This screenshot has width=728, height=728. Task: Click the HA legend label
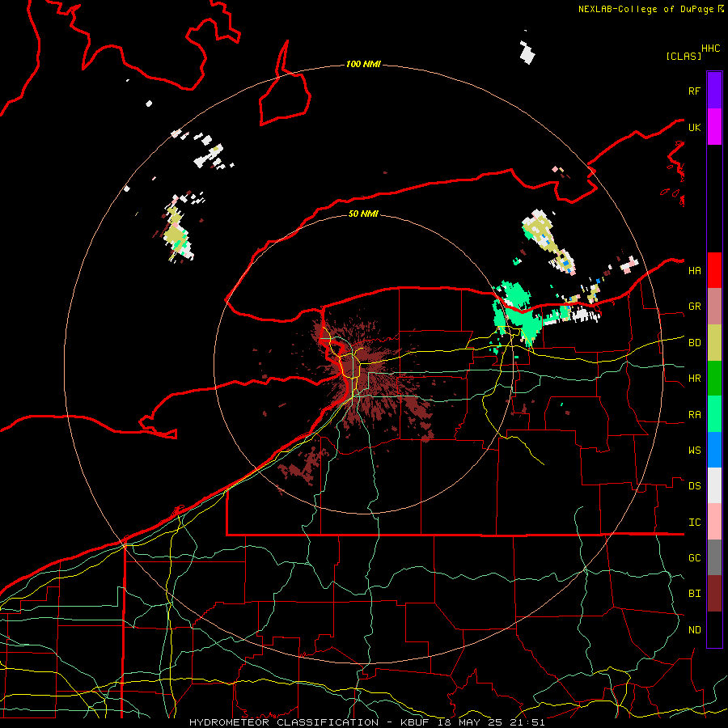pos(694,271)
